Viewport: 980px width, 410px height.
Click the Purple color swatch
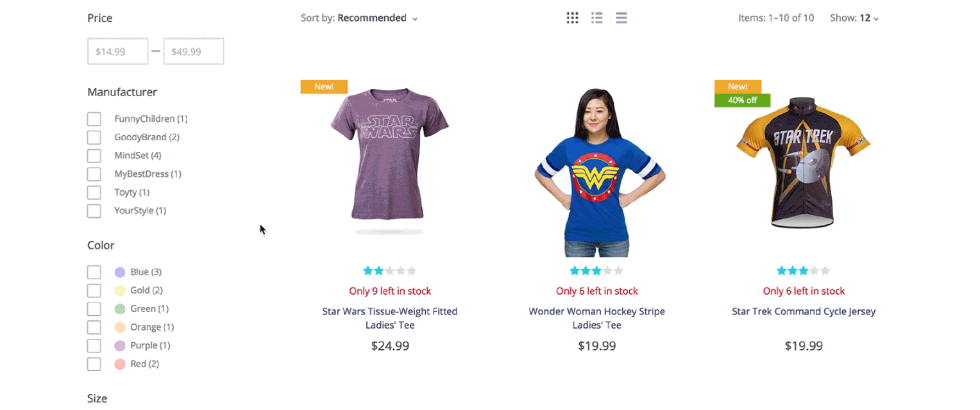click(x=120, y=346)
